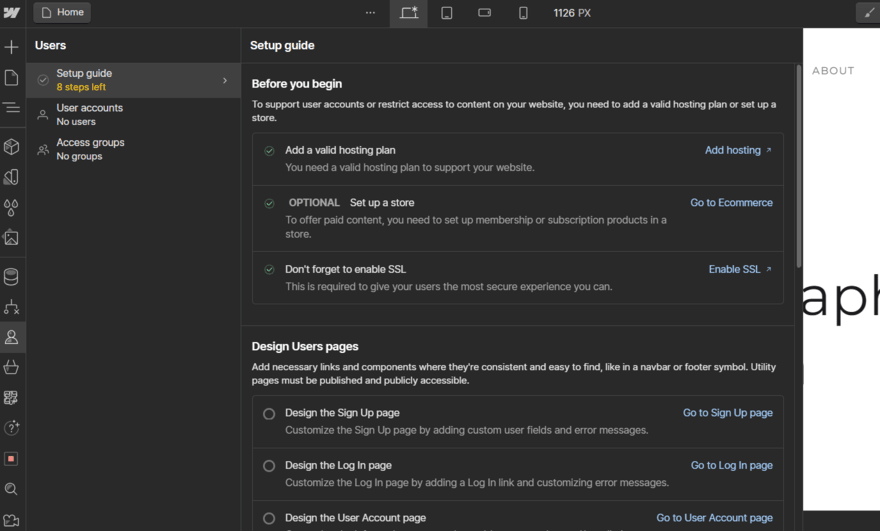This screenshot has height=531, width=880.
Task: Click the "8 steps left" text
Action: 81,87
